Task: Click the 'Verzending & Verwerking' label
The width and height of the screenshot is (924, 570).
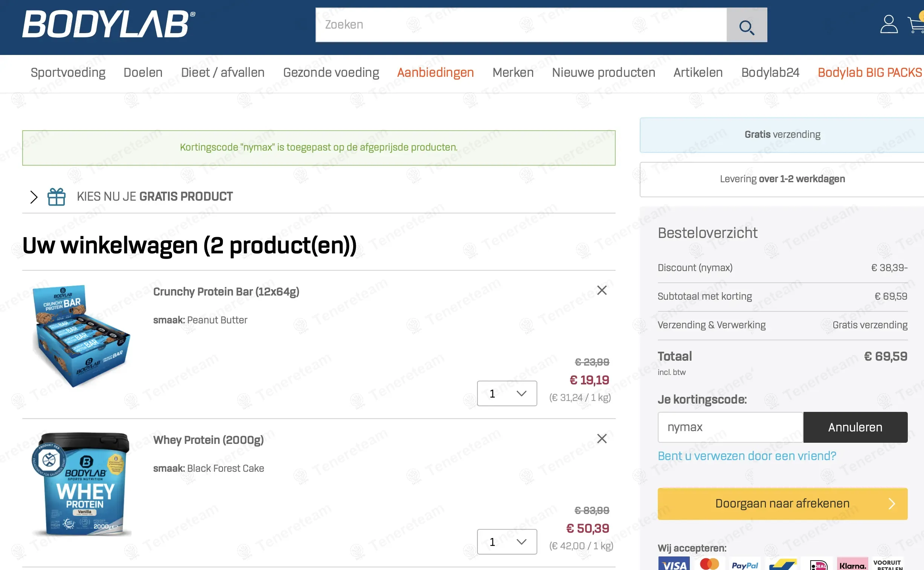Action: coord(711,325)
